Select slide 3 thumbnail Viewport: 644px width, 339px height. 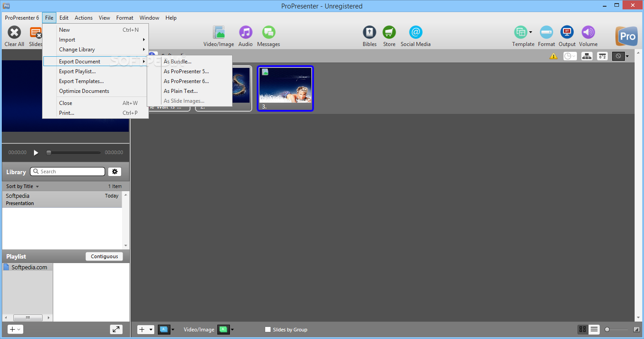tap(285, 88)
